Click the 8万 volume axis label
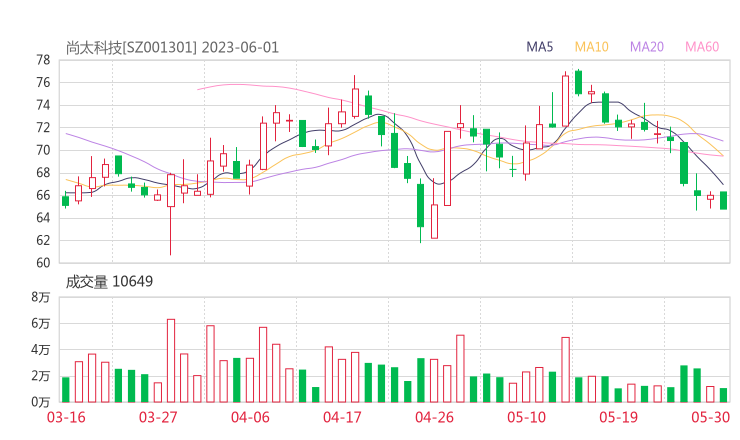740x440 pixels. point(41,297)
